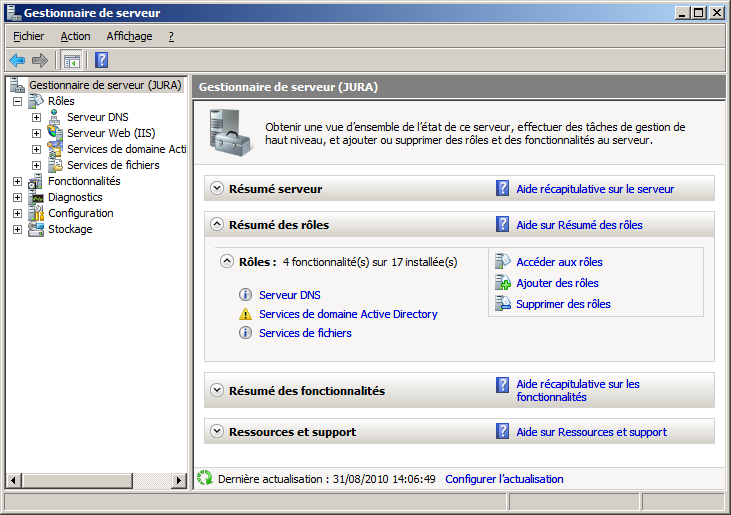
Task: Click the Supprimer des rôles icon
Action: point(503,304)
